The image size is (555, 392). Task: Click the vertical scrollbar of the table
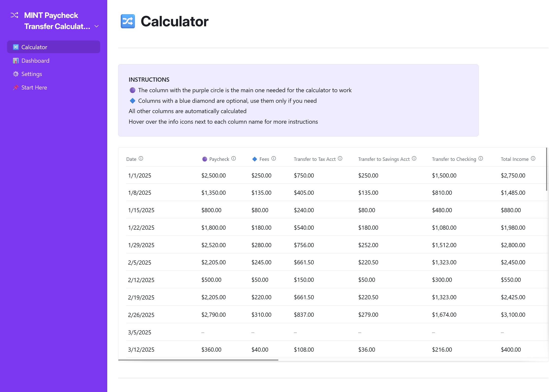click(546, 169)
